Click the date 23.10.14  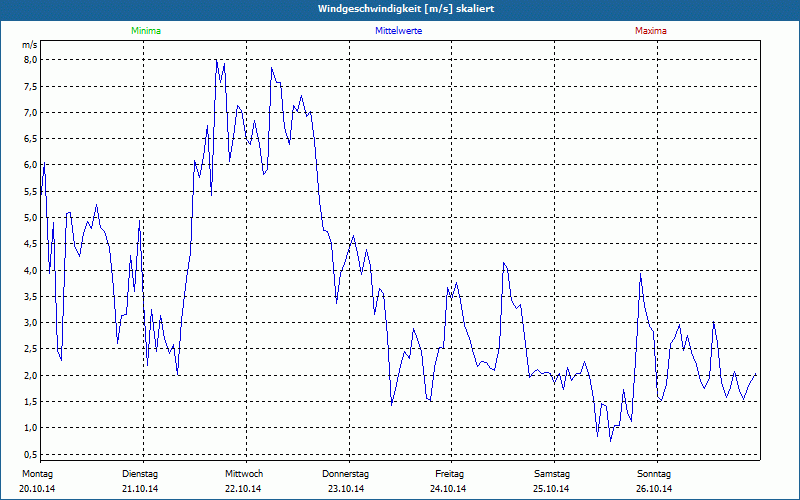(346, 489)
